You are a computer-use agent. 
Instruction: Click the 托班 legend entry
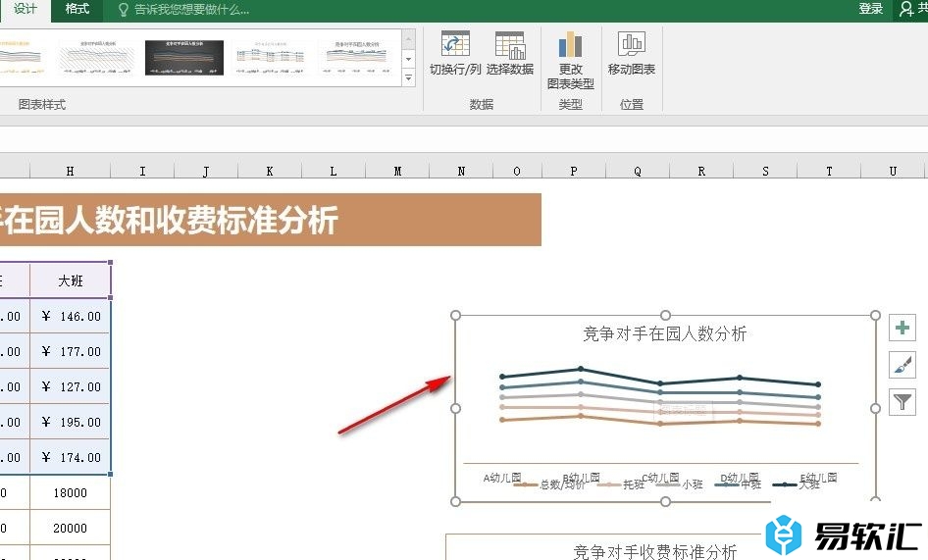point(620,484)
